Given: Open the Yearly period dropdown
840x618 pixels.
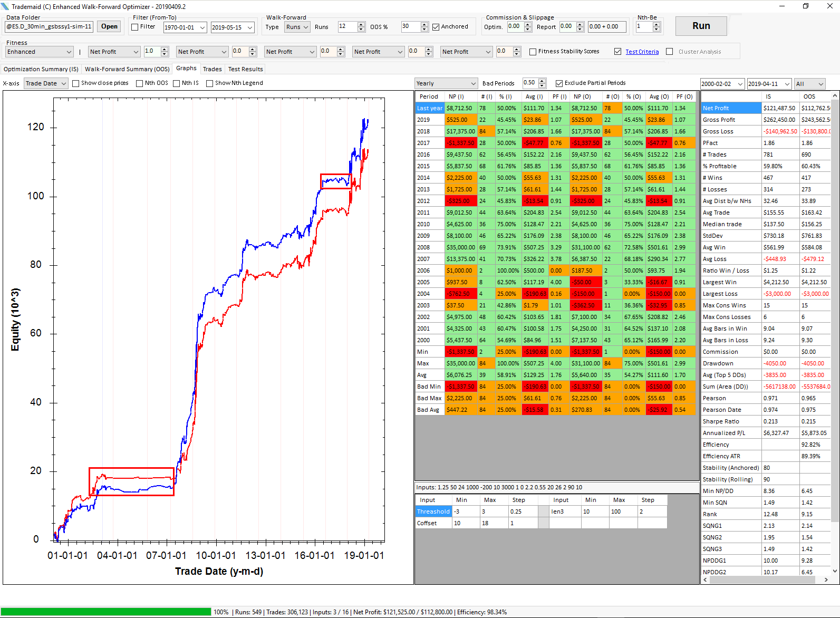Looking at the screenshot, I should (x=446, y=83).
